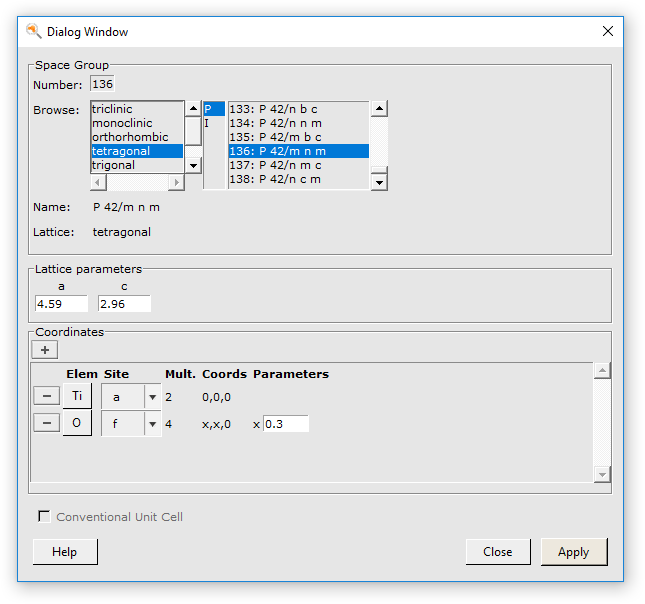Open element picker for O
This screenshot has width=645, height=604.
77,423
